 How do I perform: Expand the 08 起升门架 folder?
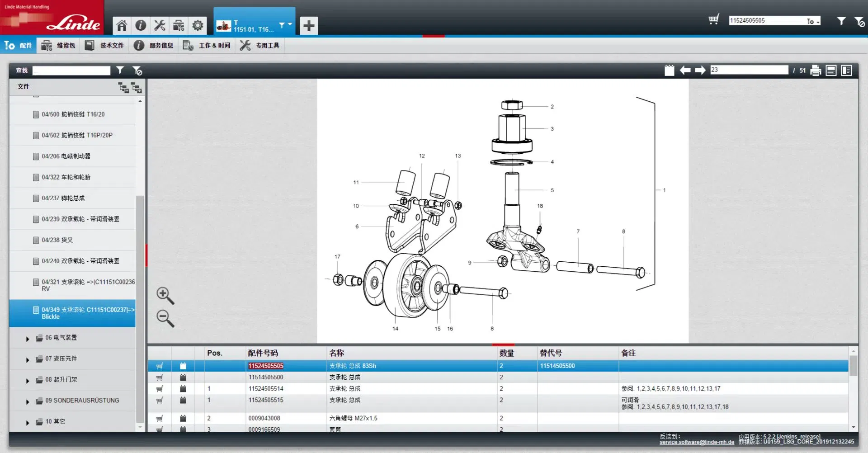(28, 381)
